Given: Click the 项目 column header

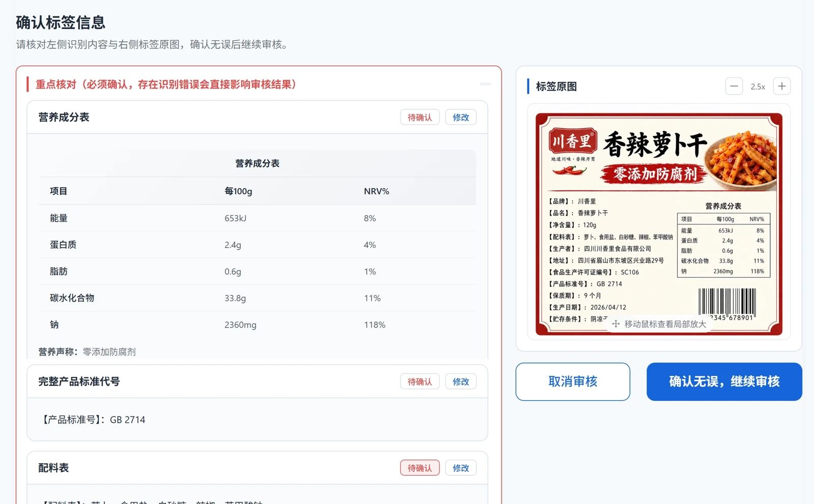Looking at the screenshot, I should pyautogui.click(x=59, y=191).
